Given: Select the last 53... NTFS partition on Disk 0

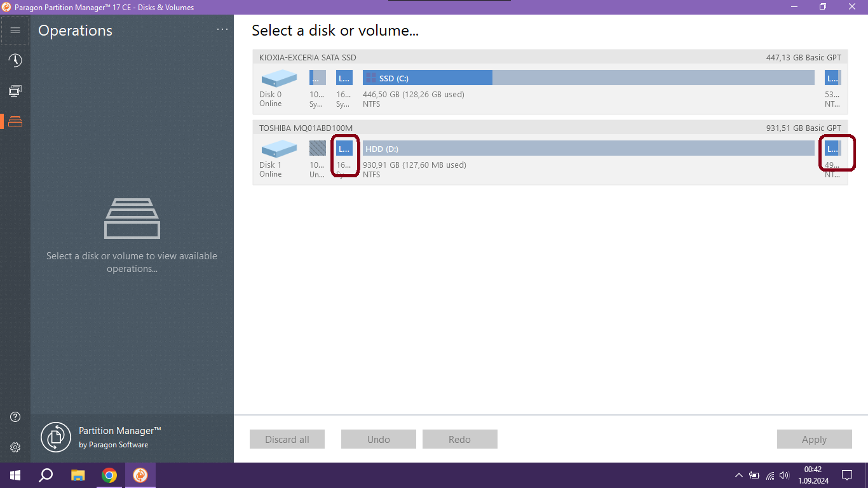Looking at the screenshot, I should 833,78.
